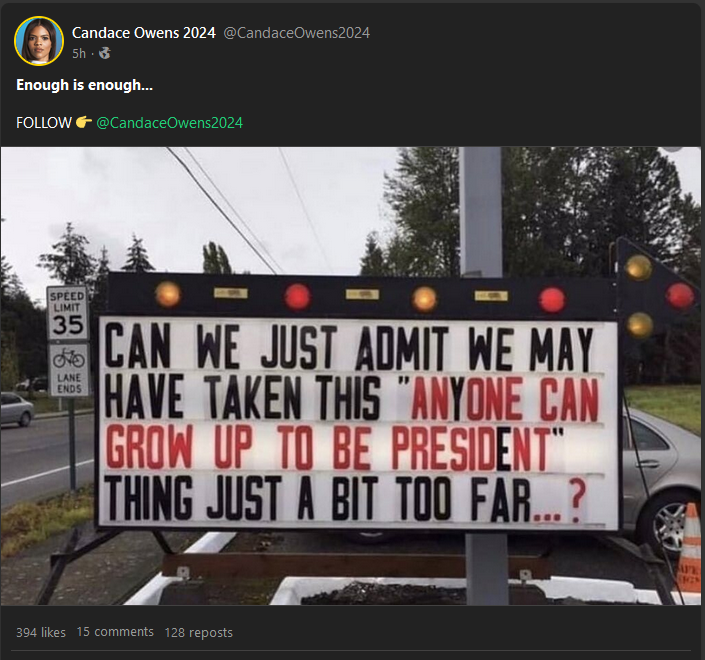Screen dimensions: 705x660
Task: Click the 'Enough is enough...' post text
Action: click(85, 85)
